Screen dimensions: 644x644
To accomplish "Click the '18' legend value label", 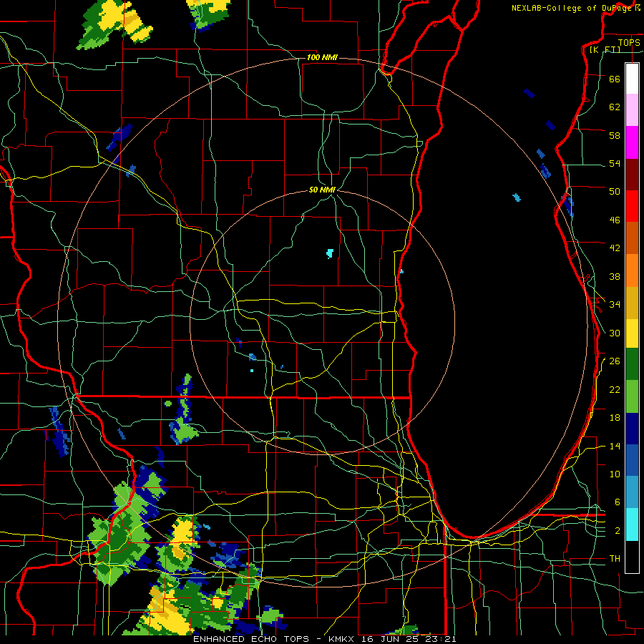I will (x=615, y=418).
